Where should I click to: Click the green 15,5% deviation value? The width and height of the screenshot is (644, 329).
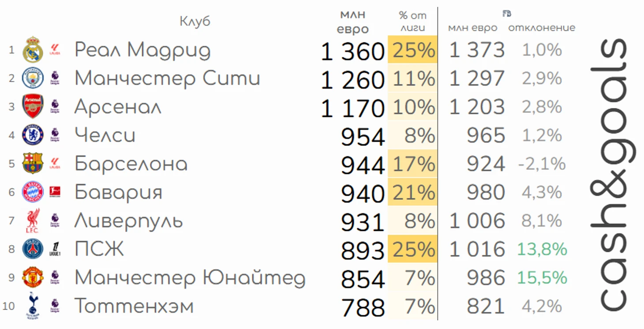pyautogui.click(x=542, y=277)
